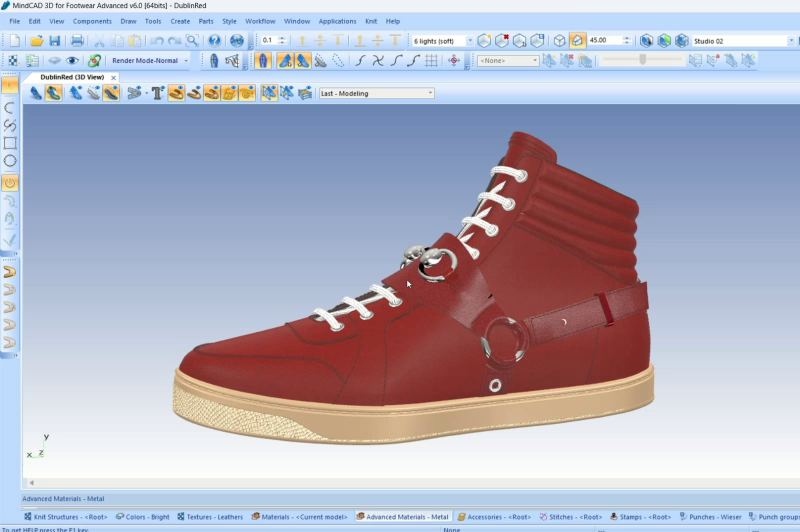800x532 pixels.
Task: Toggle the highlighted perspective view icon
Action: pos(577,40)
